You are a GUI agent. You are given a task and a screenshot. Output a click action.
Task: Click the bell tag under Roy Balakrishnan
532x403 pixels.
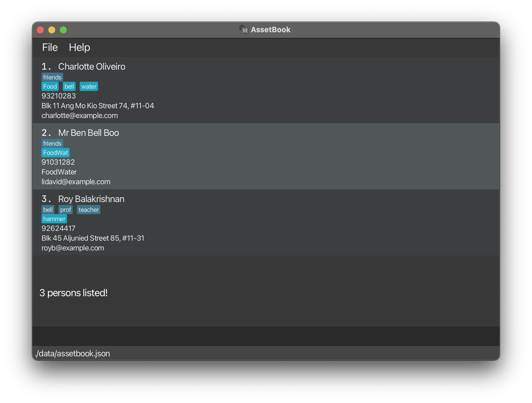coord(48,210)
